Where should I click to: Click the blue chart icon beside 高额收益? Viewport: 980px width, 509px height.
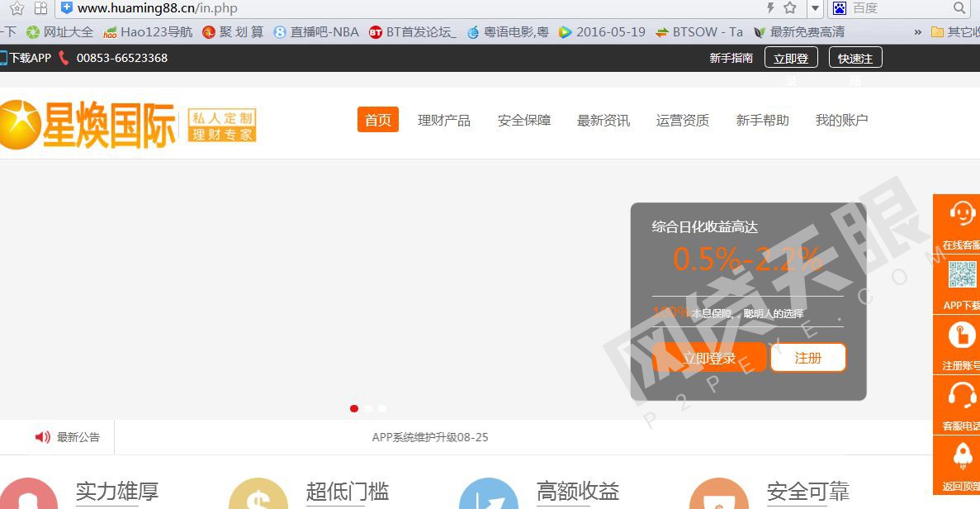click(489, 494)
